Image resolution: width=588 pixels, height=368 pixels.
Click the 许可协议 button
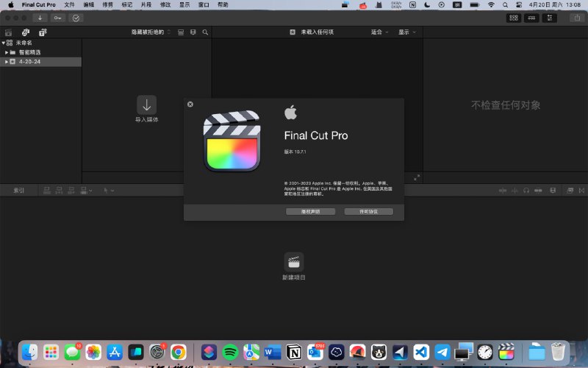[368, 211]
